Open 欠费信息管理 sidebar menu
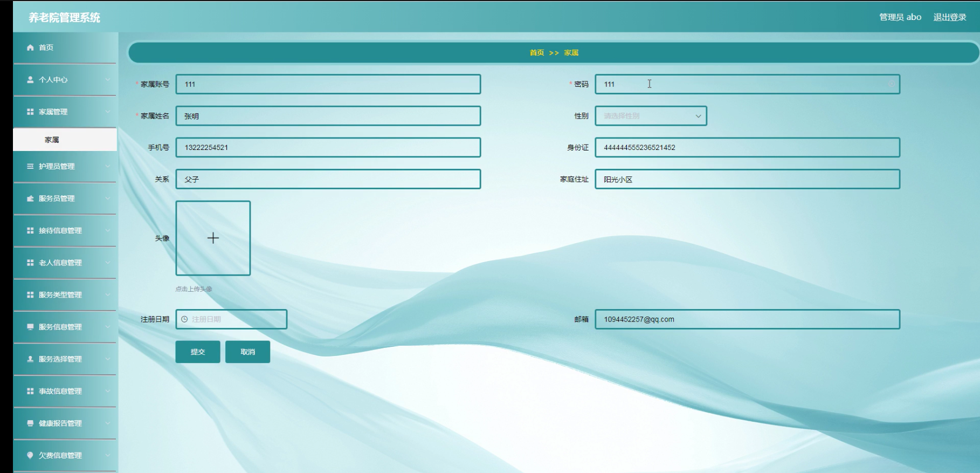This screenshot has width=980, height=473. click(65, 455)
